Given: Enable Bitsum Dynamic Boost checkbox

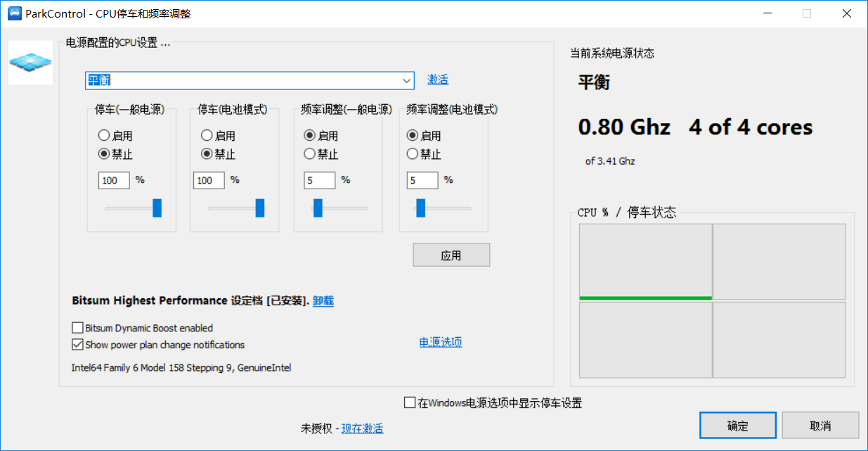Looking at the screenshot, I should (77, 328).
